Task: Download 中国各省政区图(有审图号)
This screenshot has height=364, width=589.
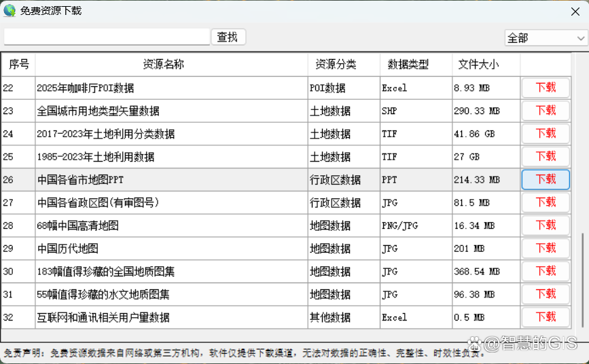Action: click(x=546, y=202)
